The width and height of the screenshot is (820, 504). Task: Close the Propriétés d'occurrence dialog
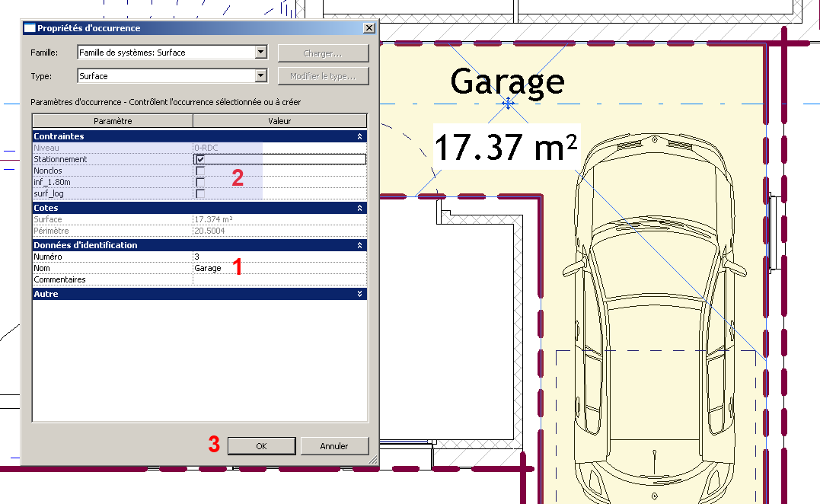point(369,28)
